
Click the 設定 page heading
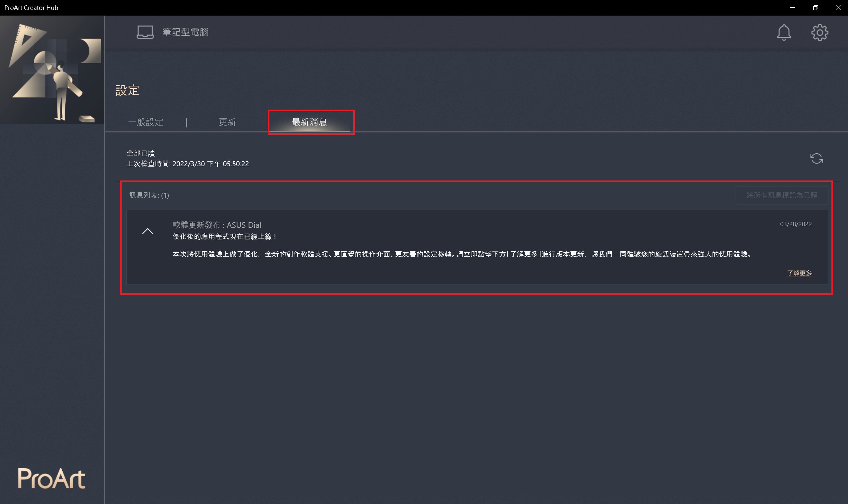tap(127, 90)
